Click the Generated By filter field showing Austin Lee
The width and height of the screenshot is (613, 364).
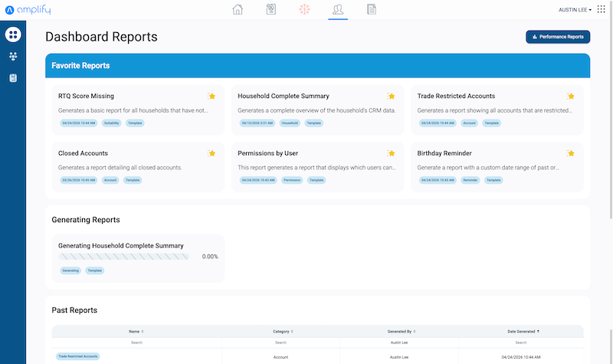[x=399, y=343]
